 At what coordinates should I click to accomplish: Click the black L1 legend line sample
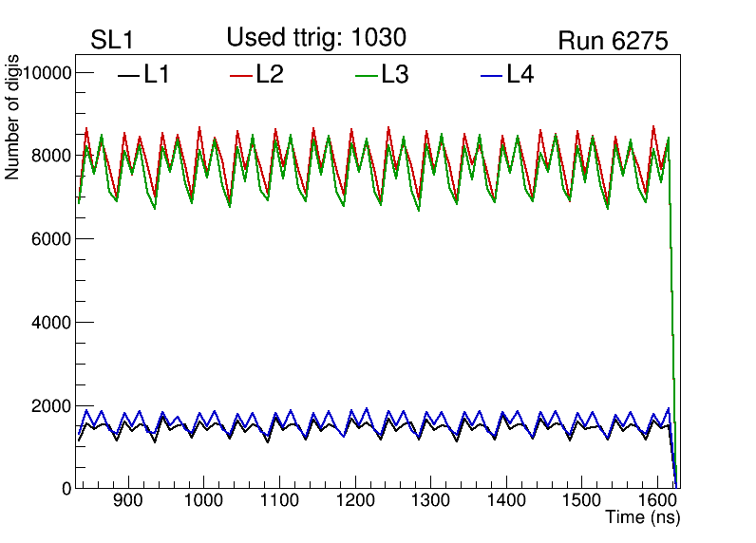coord(127,75)
